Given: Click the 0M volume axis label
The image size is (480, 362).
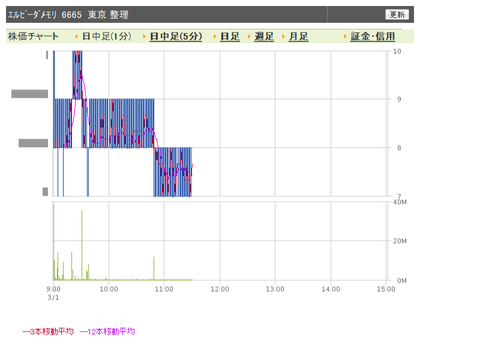Looking at the screenshot, I should tap(402, 280).
